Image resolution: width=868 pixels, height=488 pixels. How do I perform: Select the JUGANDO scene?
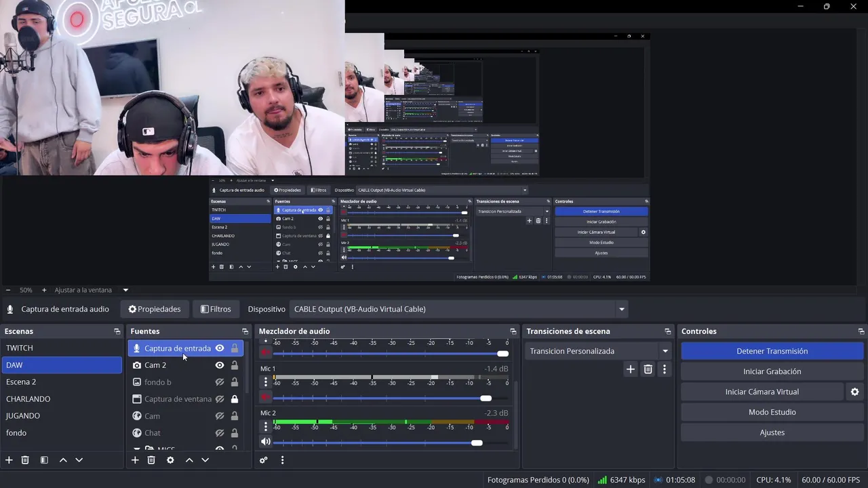click(61, 415)
